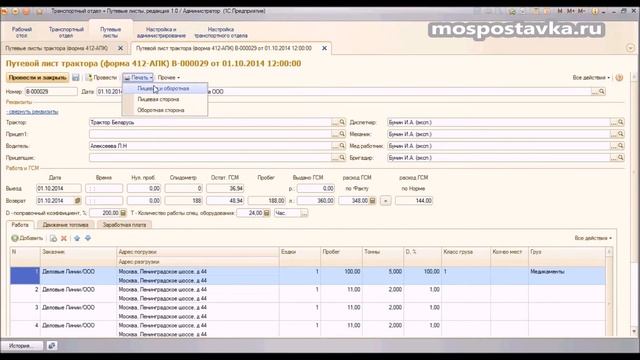Click the M memory icon in title bar

coord(560,11)
